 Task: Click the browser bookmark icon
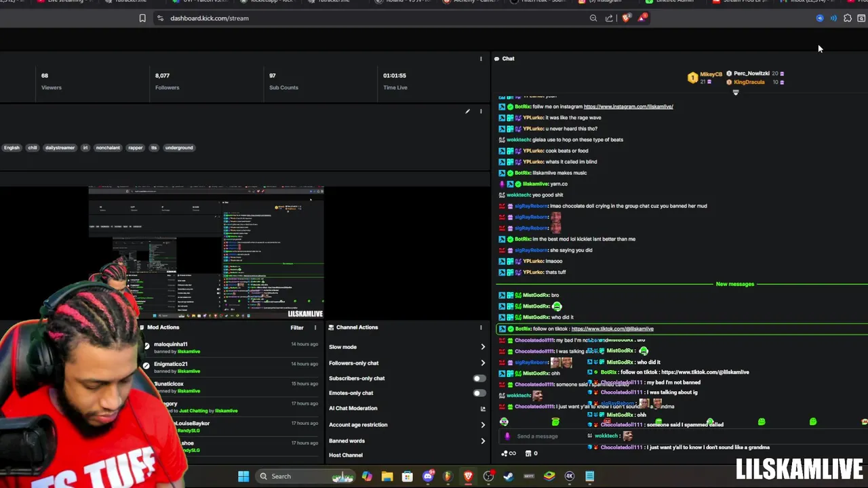click(142, 18)
